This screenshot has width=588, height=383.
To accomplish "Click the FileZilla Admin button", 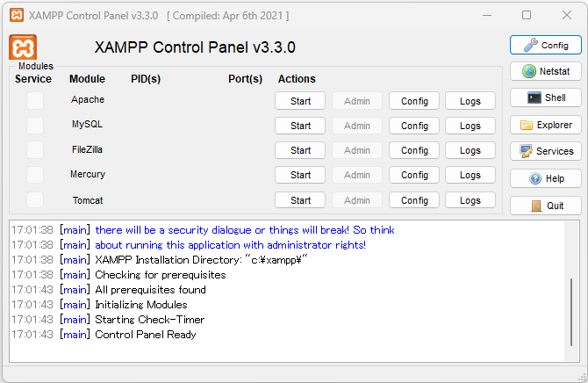I will point(357,150).
